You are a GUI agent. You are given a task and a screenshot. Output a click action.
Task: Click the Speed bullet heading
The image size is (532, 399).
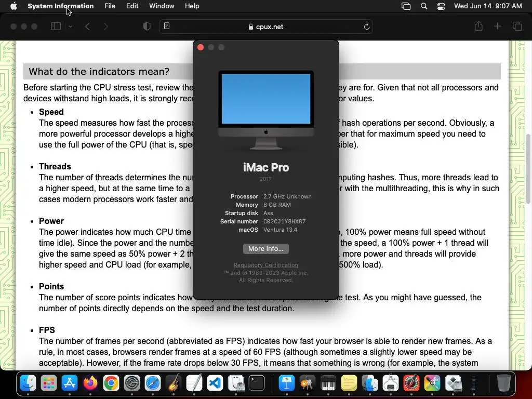51,112
